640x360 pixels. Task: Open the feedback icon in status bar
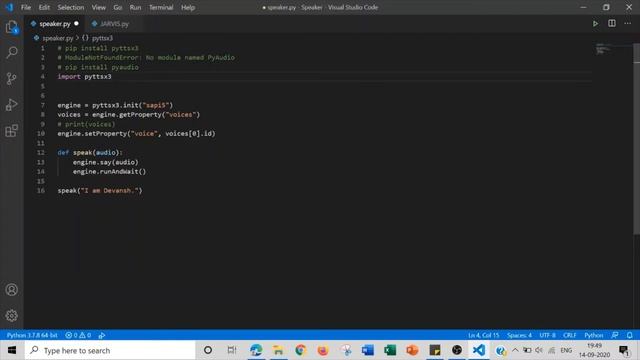[x=615, y=335]
